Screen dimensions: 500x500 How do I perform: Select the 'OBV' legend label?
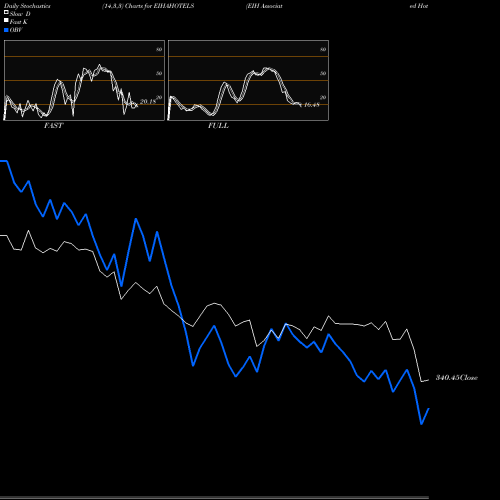[16, 30]
